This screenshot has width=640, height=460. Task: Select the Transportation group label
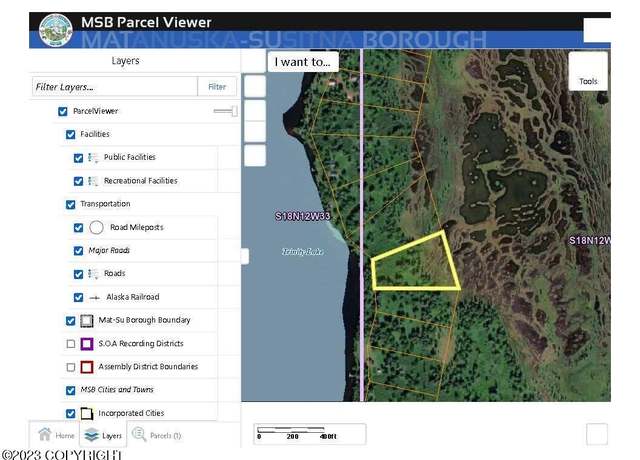pyautogui.click(x=105, y=204)
